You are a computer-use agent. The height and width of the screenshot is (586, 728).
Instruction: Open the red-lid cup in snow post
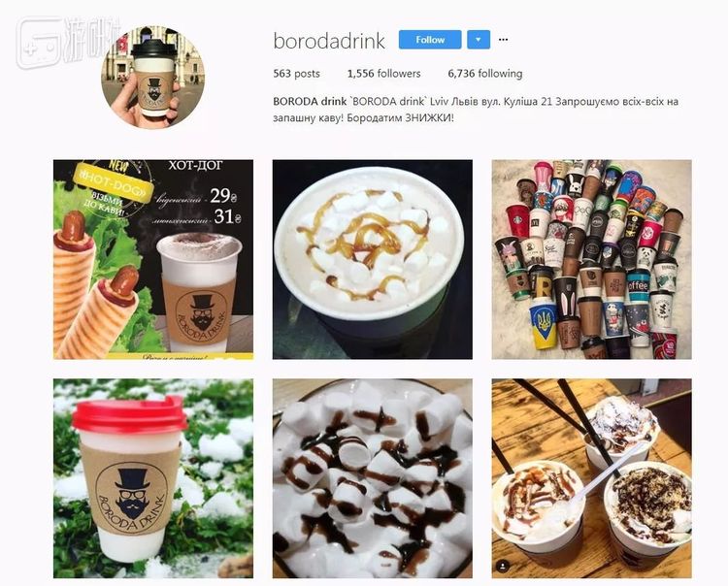[x=153, y=478]
